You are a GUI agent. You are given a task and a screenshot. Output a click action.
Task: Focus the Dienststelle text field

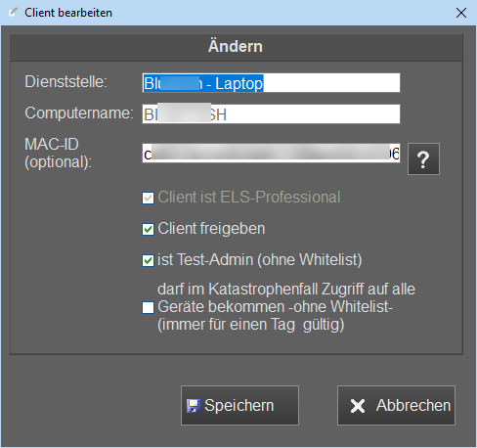click(x=271, y=83)
